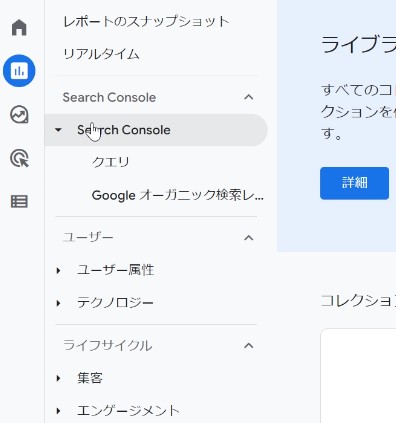Expand the ユーザー属性 tree arrow
The height and width of the screenshot is (423, 396).
58,270
